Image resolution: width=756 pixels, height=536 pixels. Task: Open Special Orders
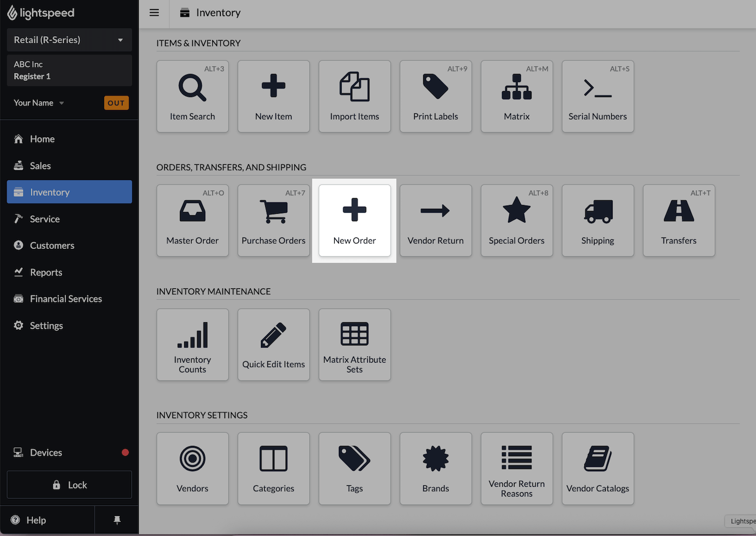(x=516, y=220)
